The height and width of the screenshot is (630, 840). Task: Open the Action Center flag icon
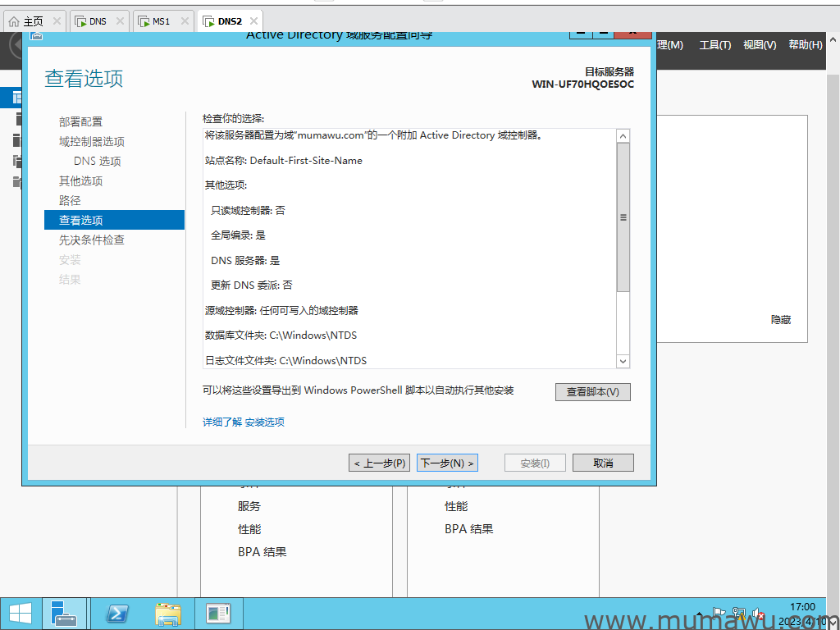[x=719, y=613]
